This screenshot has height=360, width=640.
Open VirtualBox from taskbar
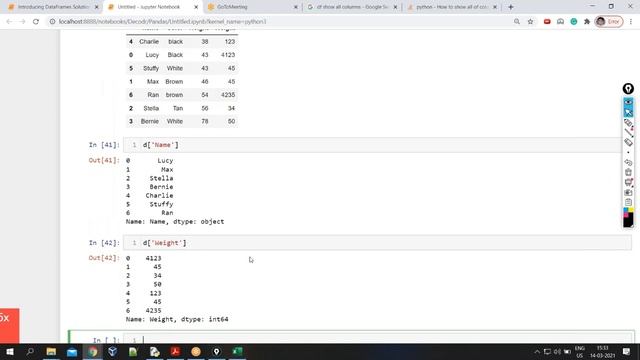click(113, 351)
